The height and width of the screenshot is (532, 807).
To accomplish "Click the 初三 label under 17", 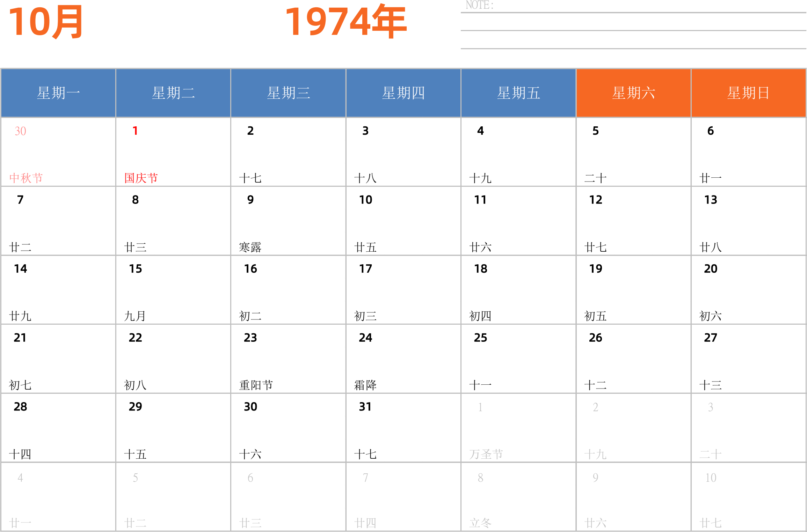I will 365,316.
